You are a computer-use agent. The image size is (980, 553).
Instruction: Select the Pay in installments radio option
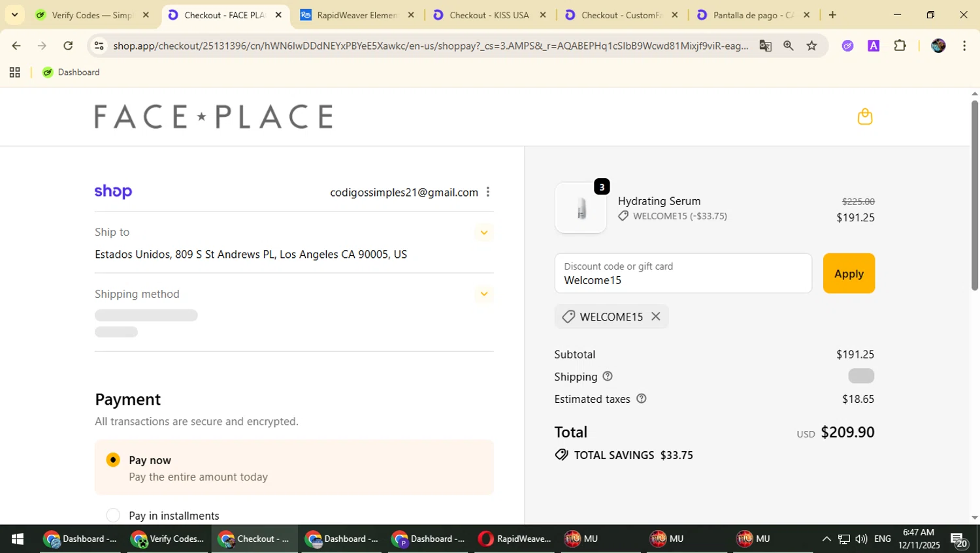113,515
